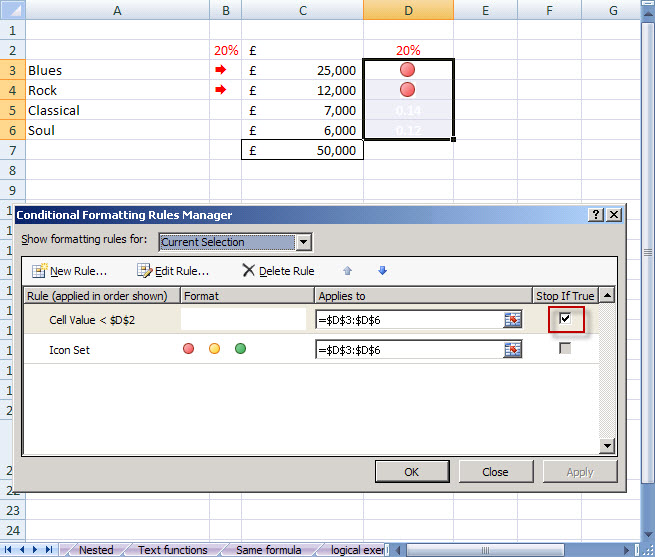Select the Icon Set rule row
The width and height of the screenshot is (655, 557).
click(100, 349)
